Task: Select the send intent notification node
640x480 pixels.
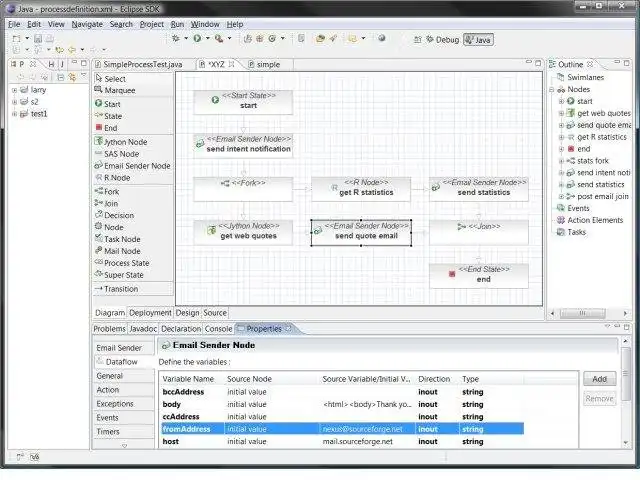Action: [x=243, y=145]
